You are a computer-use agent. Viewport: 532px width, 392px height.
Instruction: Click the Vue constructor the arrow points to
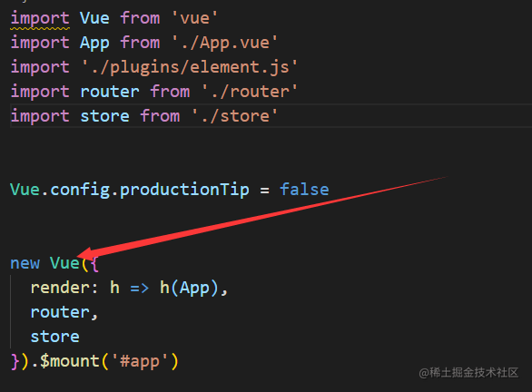(64, 263)
